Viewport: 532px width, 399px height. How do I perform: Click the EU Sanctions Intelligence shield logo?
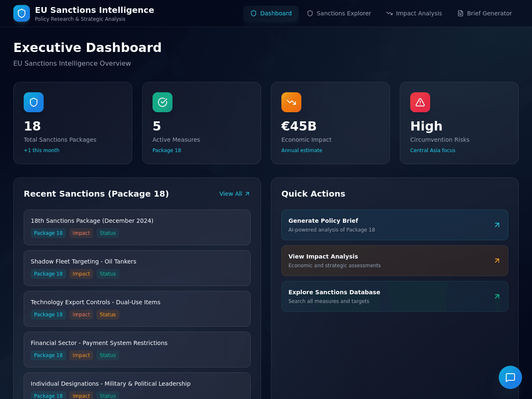click(x=22, y=13)
